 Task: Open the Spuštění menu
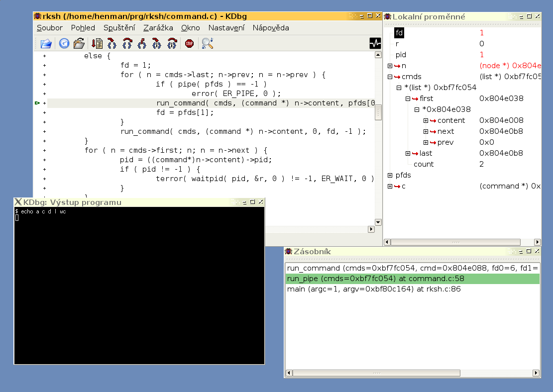click(119, 28)
